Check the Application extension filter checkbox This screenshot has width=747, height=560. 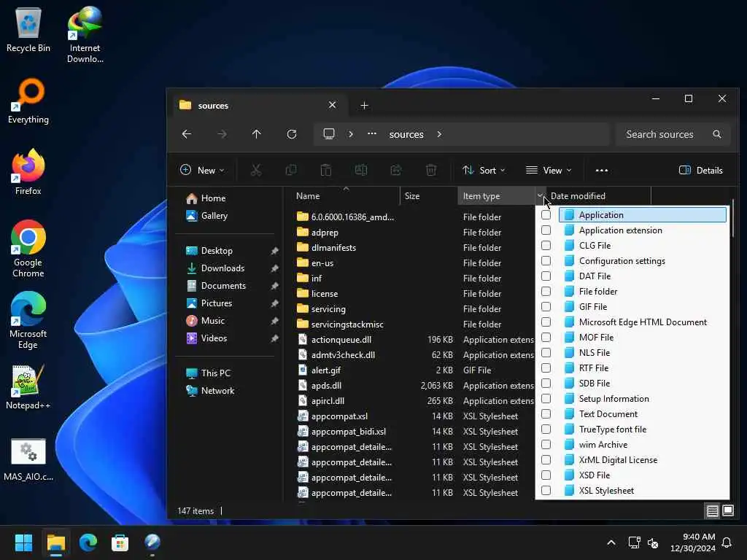click(546, 230)
